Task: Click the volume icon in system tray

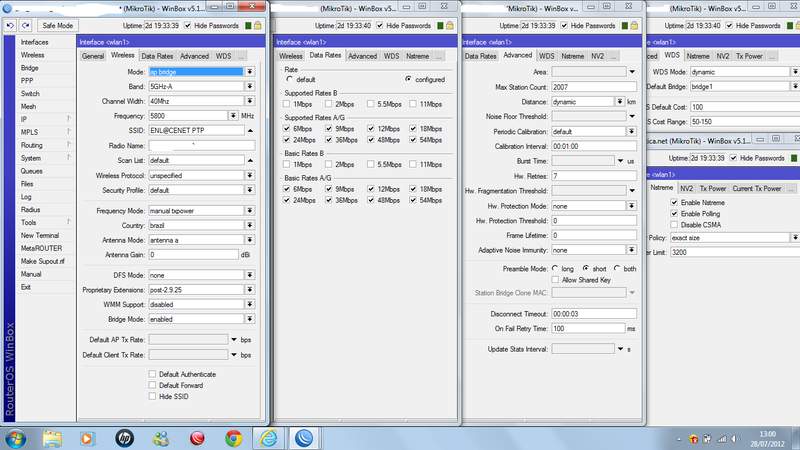Action: click(734, 439)
